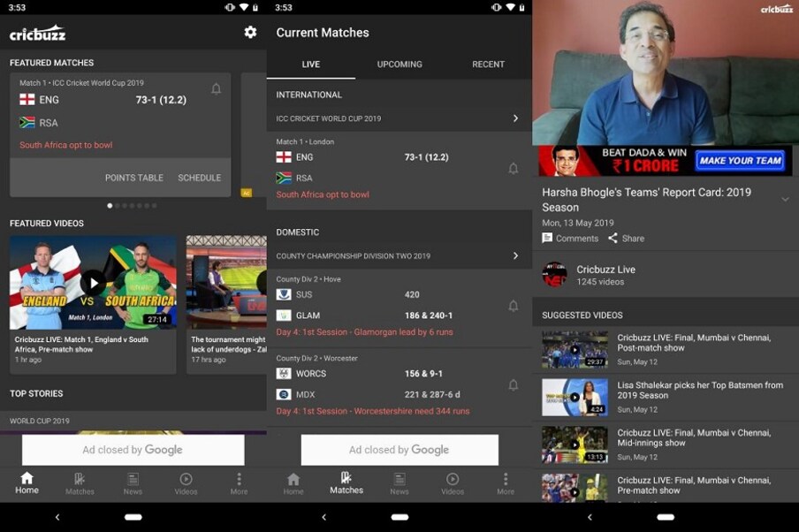Tap More icon in home screen nav
Image resolution: width=799 pixels, height=532 pixels.
pos(239,483)
